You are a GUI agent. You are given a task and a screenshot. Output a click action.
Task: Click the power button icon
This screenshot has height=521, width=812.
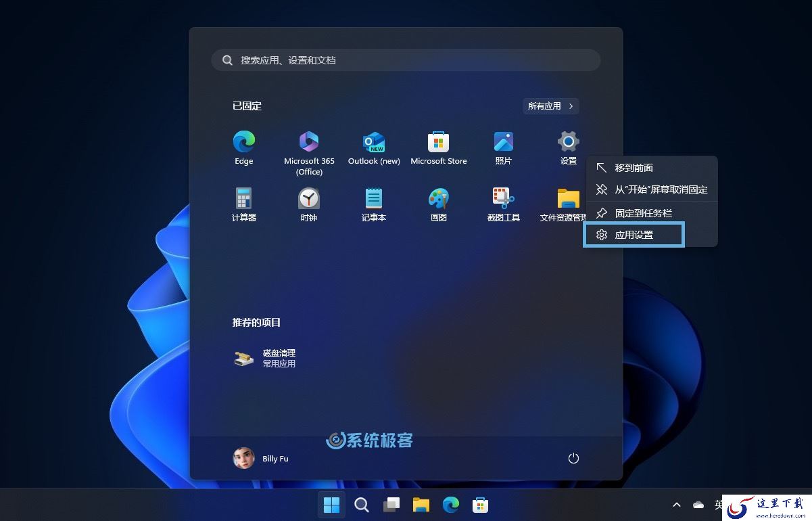[x=573, y=458]
